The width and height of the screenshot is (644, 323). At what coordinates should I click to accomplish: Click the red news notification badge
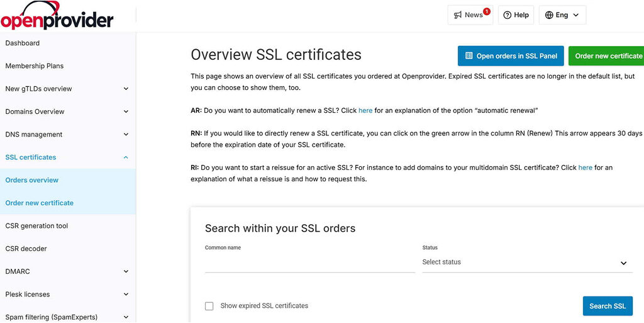(x=486, y=11)
